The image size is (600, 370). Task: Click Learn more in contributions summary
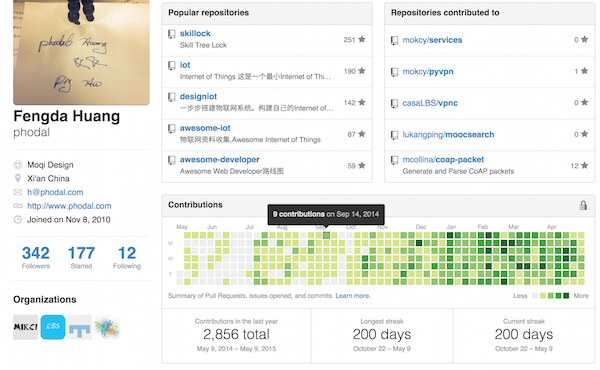click(x=353, y=296)
